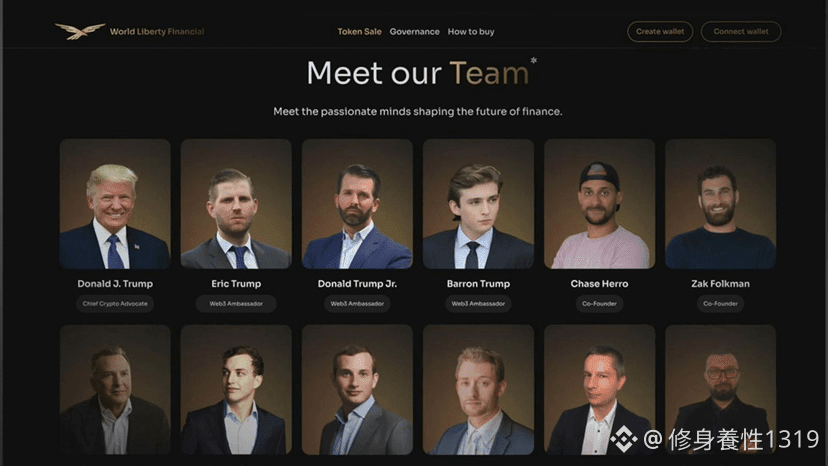Click the Co-Founder badge under Zak Folkman
The image size is (828, 466).
click(720, 304)
